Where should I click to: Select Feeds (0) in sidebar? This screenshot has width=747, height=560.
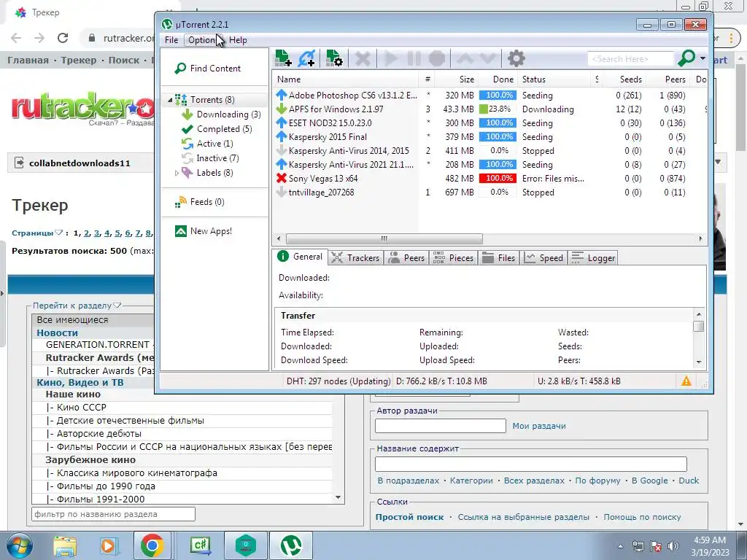206,202
